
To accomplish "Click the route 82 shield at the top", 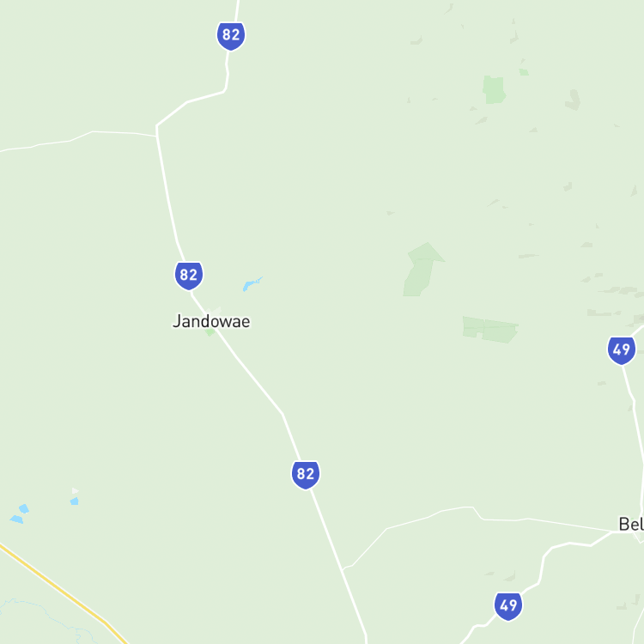I will coord(231,36).
